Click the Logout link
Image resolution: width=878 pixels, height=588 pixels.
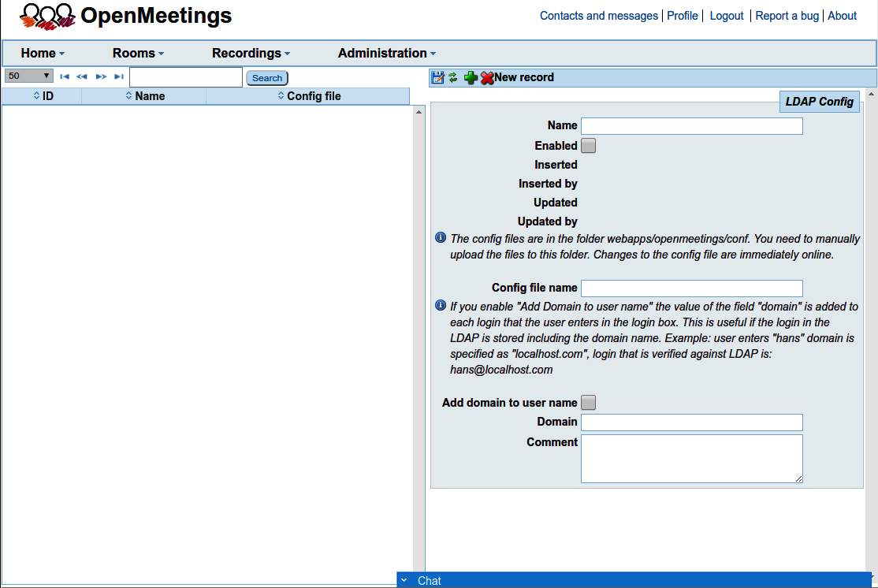(726, 16)
